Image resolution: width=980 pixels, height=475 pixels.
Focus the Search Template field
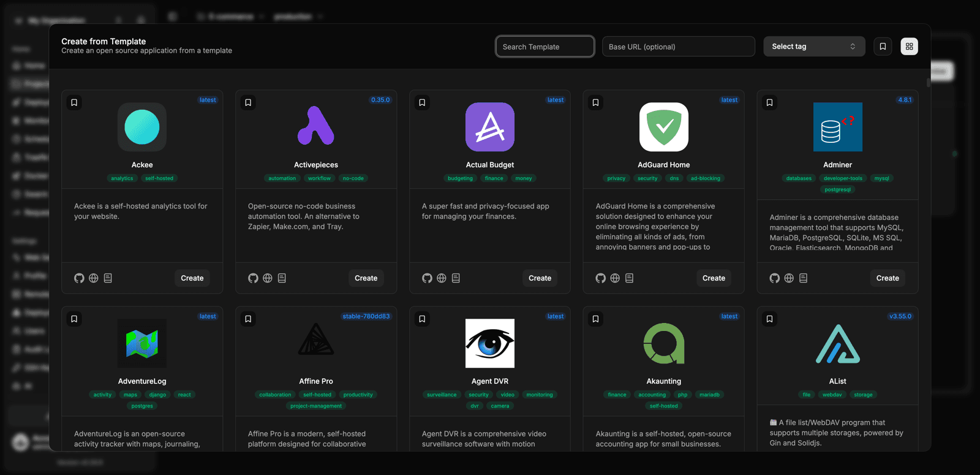(x=545, y=47)
